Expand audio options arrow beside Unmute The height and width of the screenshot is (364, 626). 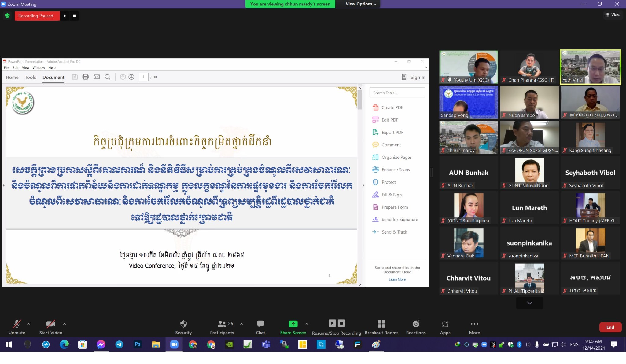click(x=28, y=324)
